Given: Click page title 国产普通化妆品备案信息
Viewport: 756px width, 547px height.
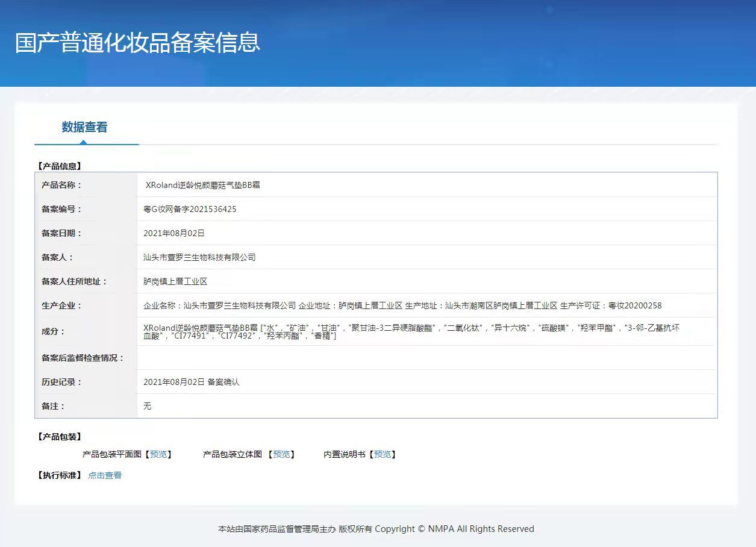Looking at the screenshot, I should (137, 43).
